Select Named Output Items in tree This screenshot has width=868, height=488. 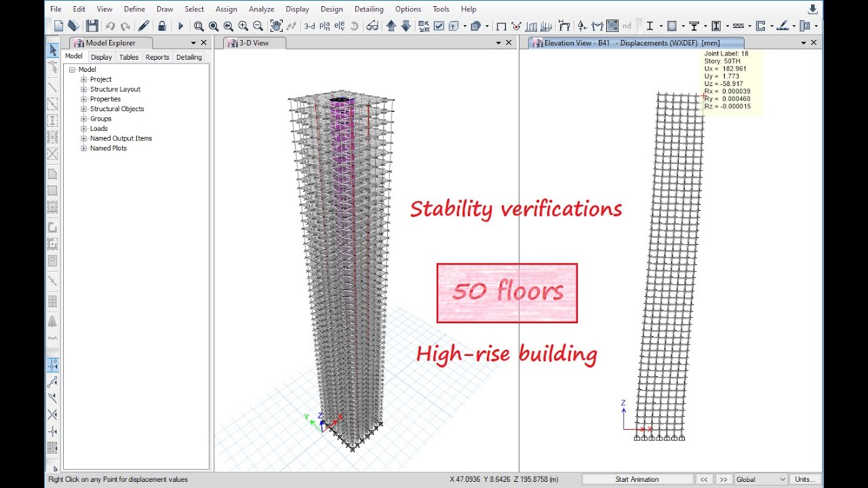pyautogui.click(x=121, y=138)
